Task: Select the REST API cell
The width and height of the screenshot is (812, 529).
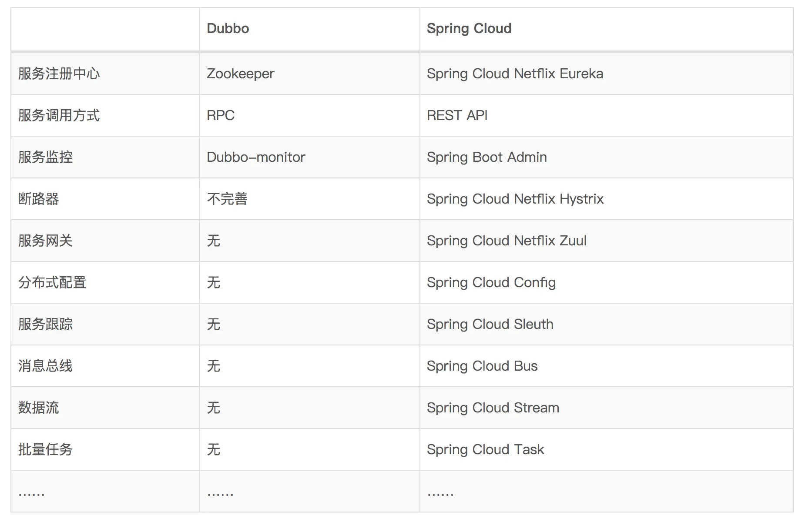Action: pyautogui.click(x=457, y=115)
